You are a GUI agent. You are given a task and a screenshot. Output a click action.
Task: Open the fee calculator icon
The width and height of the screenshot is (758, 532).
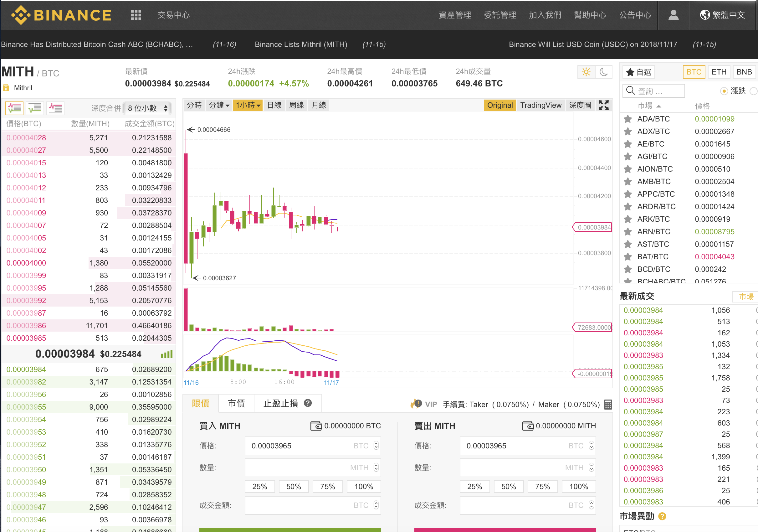tap(608, 404)
